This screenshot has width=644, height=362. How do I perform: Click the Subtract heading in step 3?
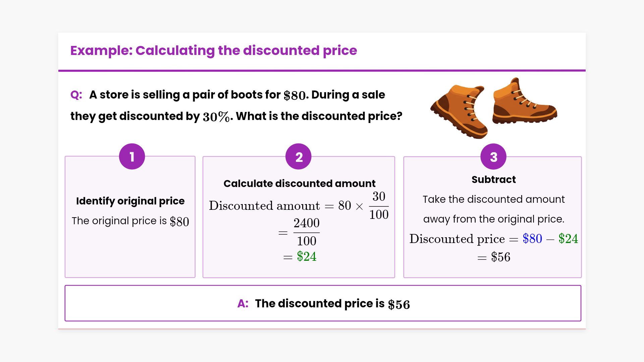point(493,180)
